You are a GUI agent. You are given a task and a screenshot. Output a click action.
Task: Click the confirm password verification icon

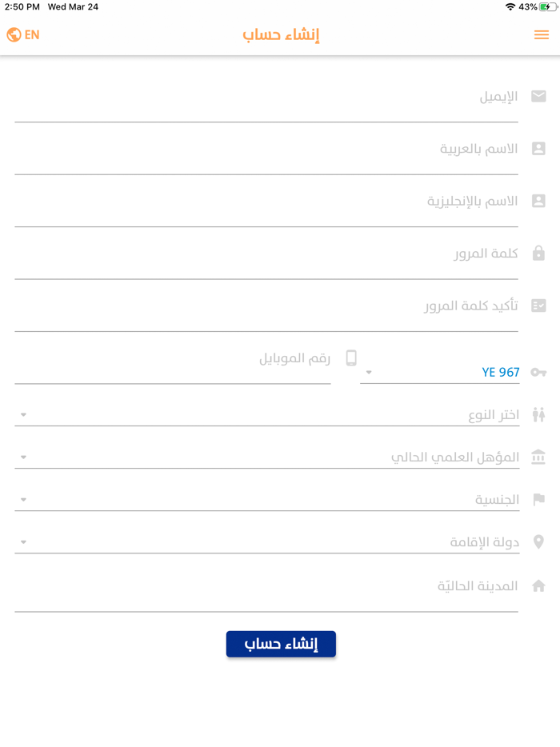[538, 305]
